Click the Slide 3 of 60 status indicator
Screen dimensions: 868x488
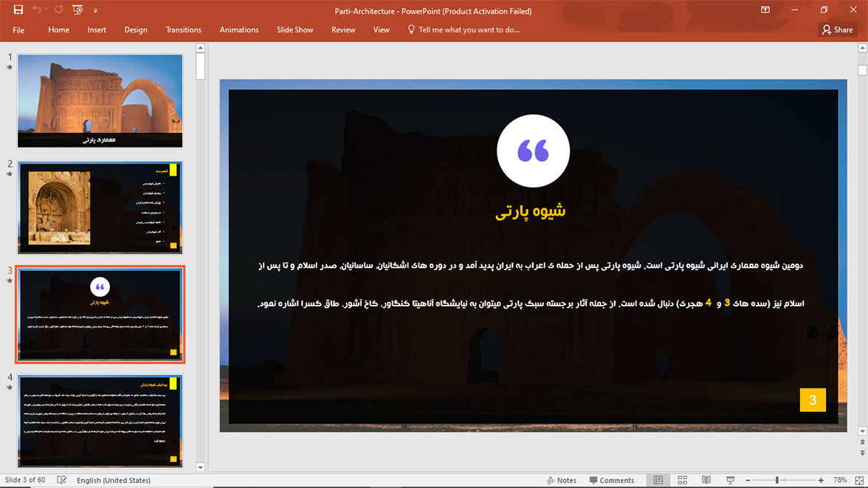(25, 480)
